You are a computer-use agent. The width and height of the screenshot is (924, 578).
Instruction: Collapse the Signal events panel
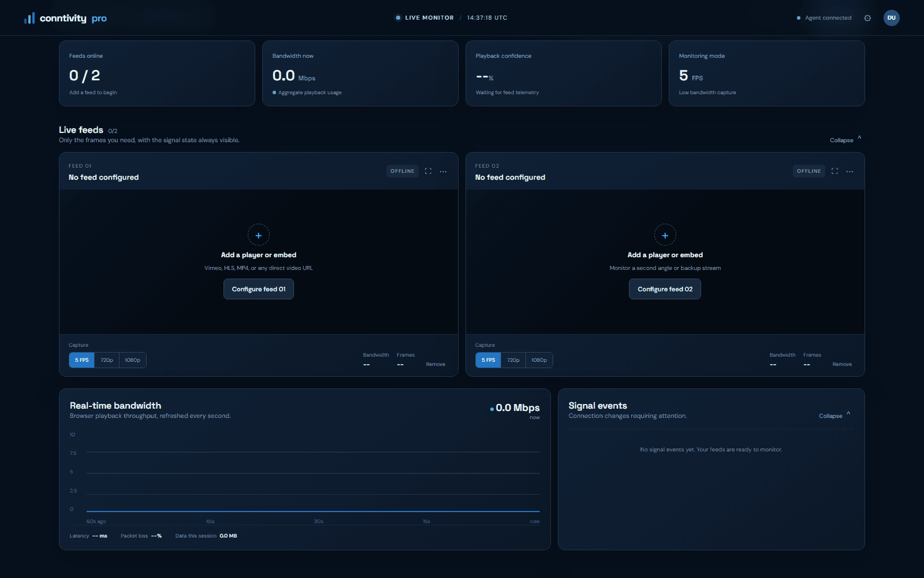[x=834, y=416]
